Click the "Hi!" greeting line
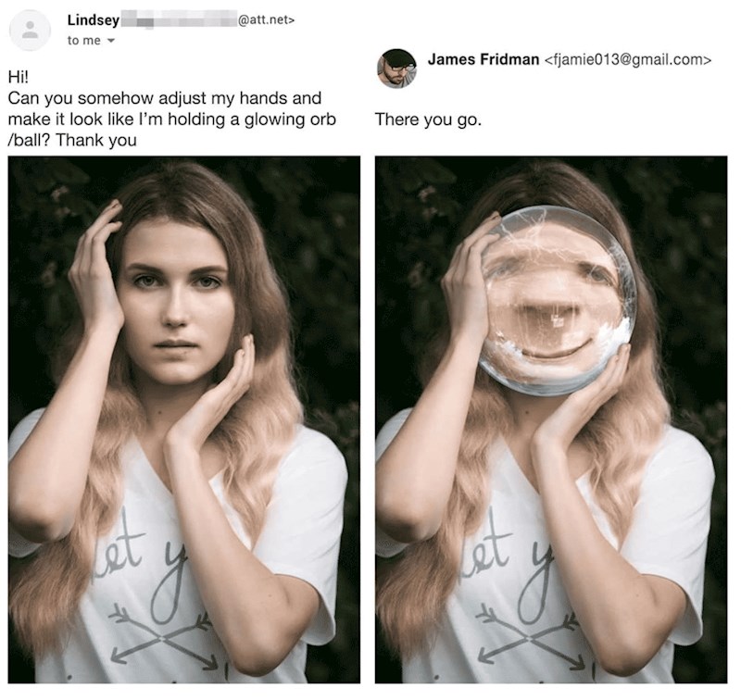The height and width of the screenshot is (700, 741). pos(18,78)
